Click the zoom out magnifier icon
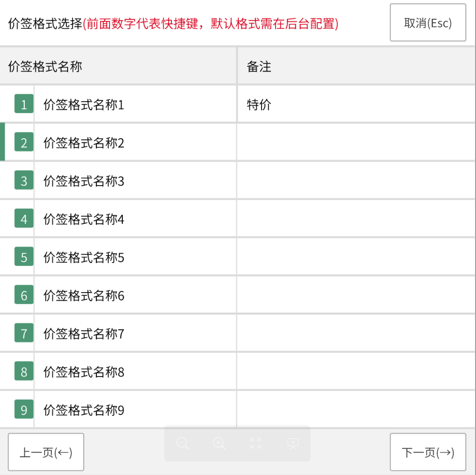Viewport: 476px width, 475px height. tap(182, 443)
